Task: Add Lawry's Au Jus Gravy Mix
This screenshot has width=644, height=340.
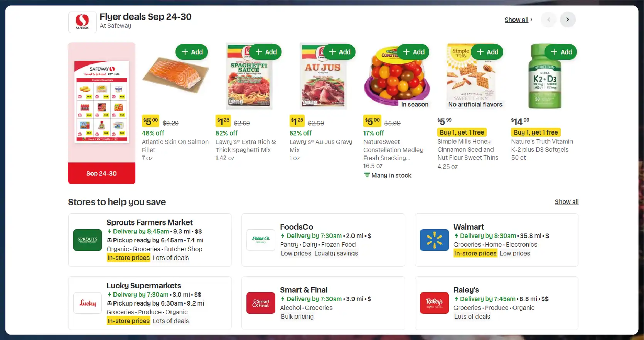Action: pyautogui.click(x=339, y=52)
